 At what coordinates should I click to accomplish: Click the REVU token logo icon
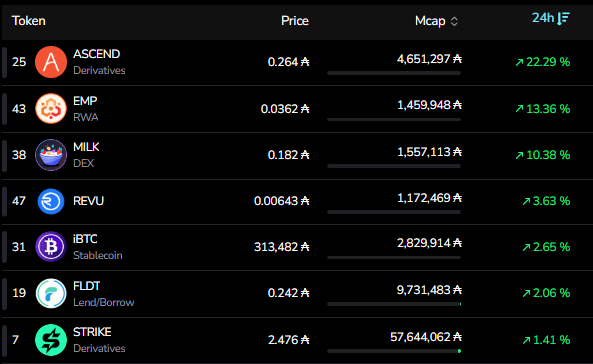51,201
